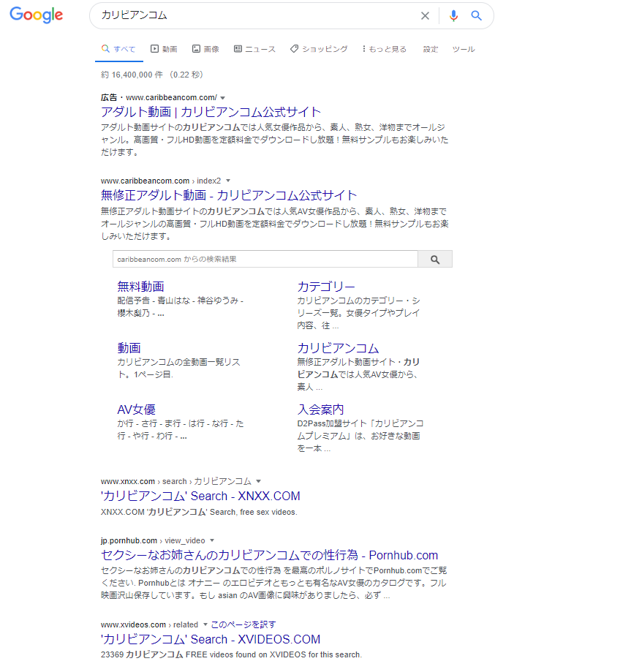
Task: Click the jp.pornhub.com URL breadcrumb
Action: coord(153,541)
